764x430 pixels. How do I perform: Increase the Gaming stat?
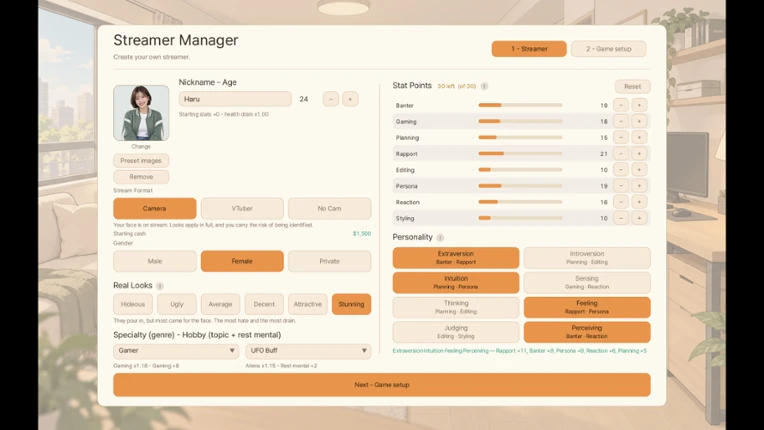click(639, 121)
